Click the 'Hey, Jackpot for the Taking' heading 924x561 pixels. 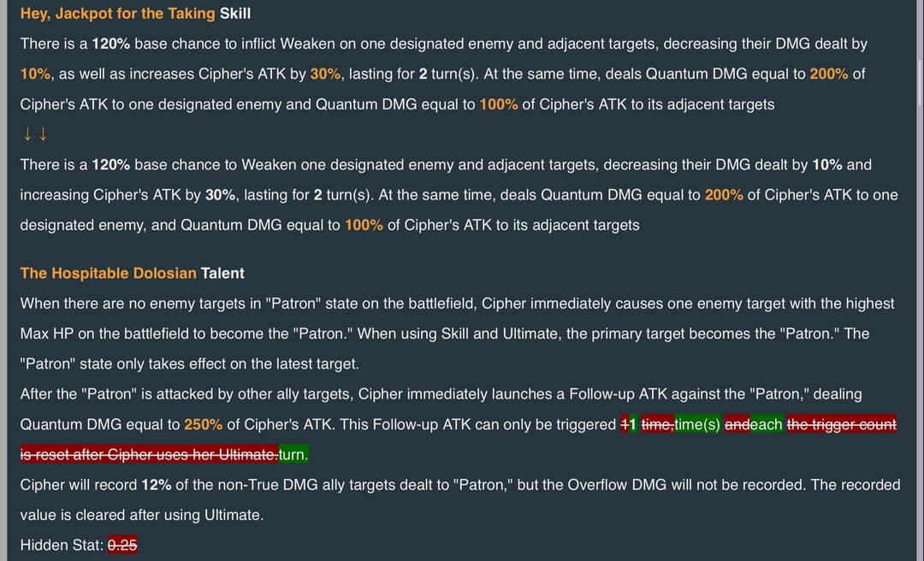point(117,14)
